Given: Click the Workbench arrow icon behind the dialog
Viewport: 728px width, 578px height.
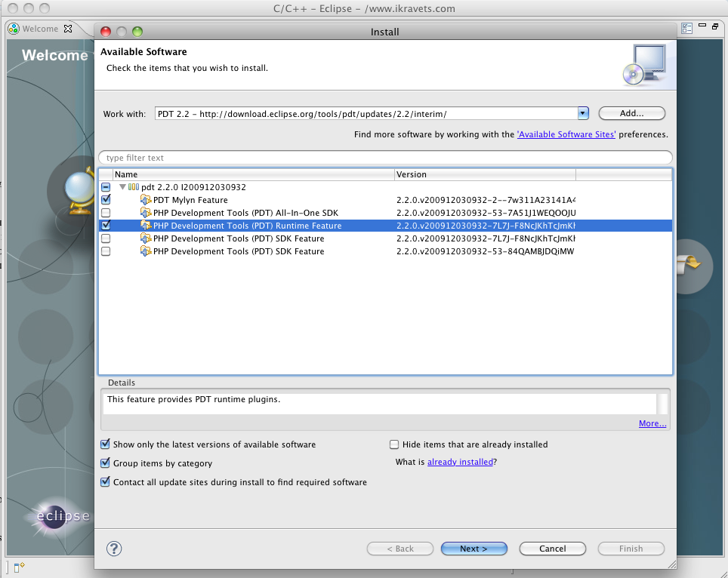Looking at the screenshot, I should [x=689, y=266].
